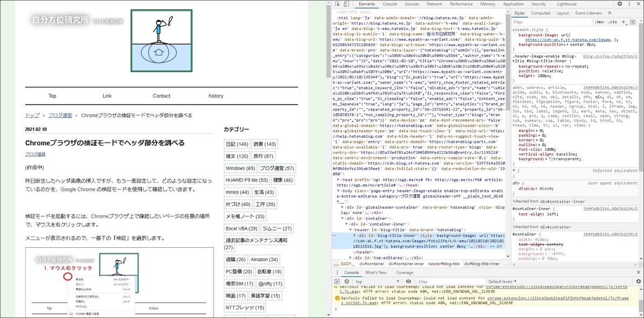Switch to the Console panel tab

coord(390,4)
